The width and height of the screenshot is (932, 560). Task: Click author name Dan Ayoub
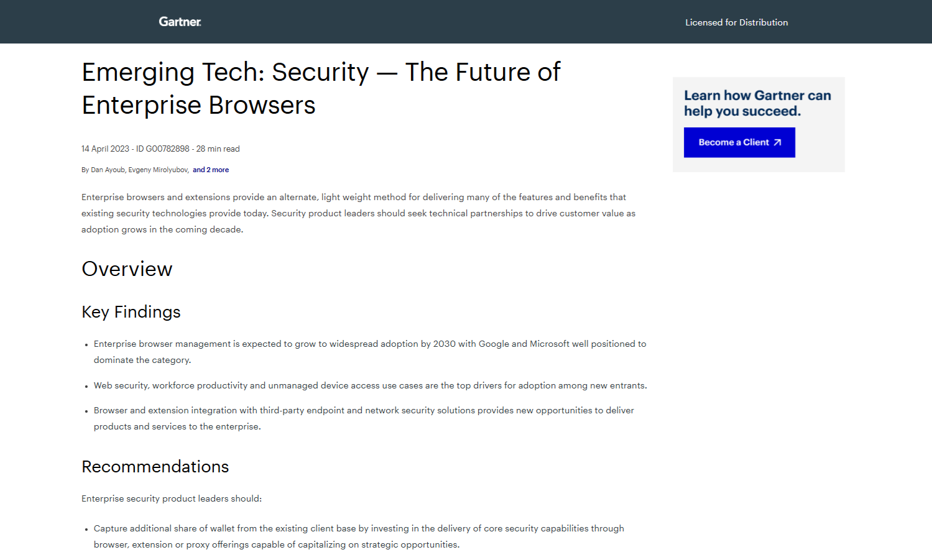tap(108, 170)
